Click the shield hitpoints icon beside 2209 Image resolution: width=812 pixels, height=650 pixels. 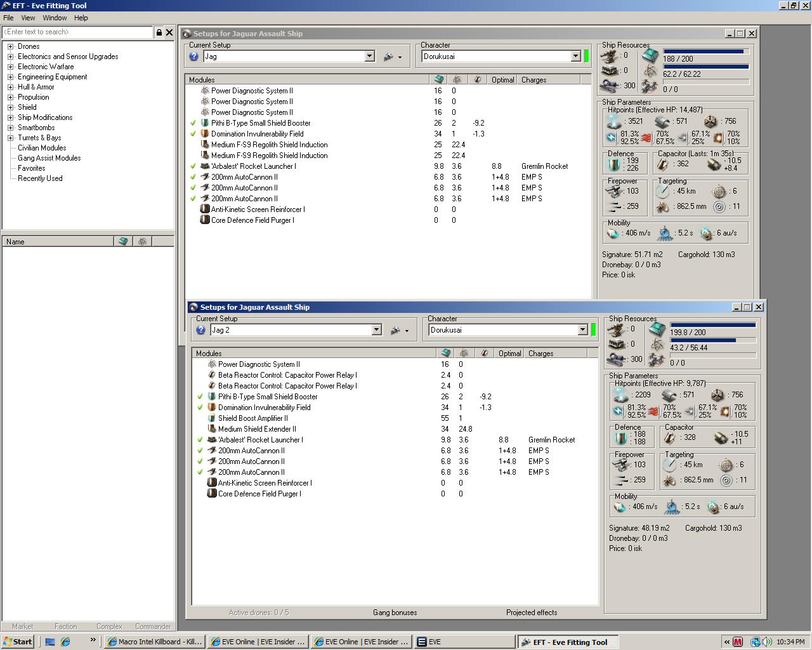(622, 394)
